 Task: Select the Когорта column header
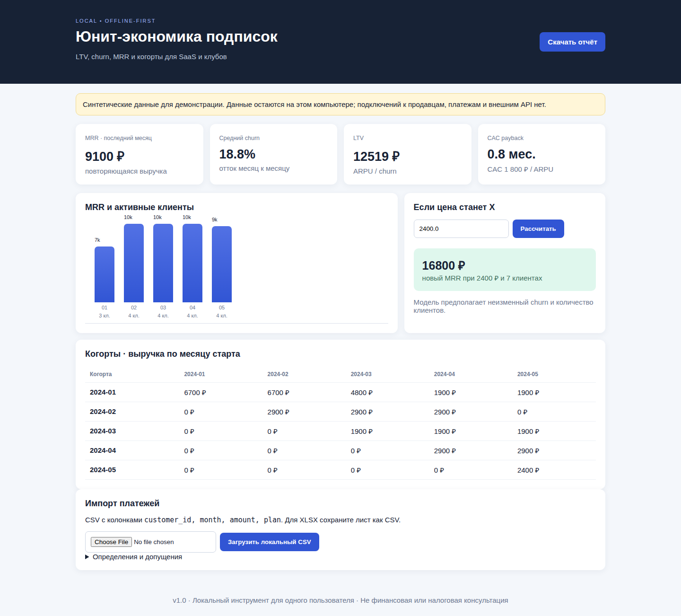[x=101, y=374]
